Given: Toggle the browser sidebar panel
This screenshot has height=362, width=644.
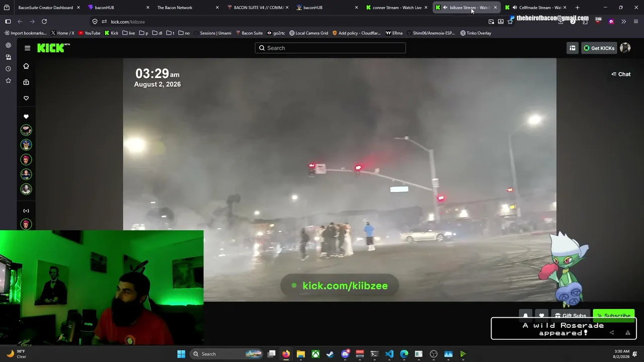Looking at the screenshot, I should pos(8,22).
